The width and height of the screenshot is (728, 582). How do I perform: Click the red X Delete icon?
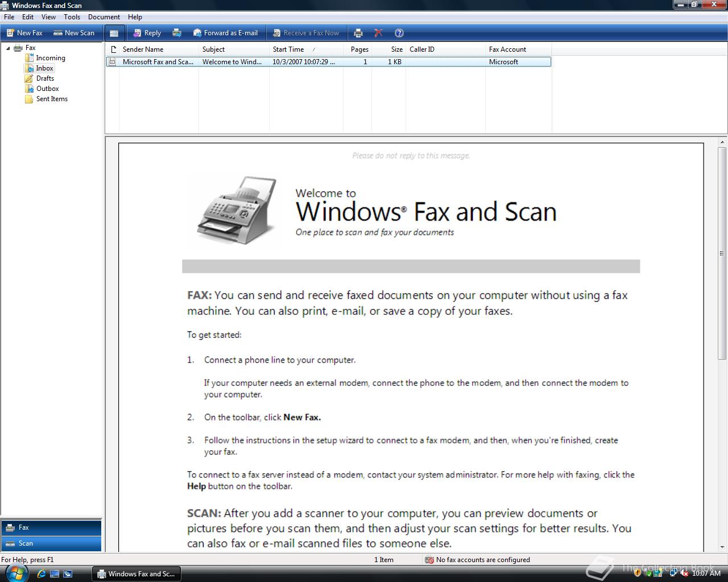[x=378, y=33]
